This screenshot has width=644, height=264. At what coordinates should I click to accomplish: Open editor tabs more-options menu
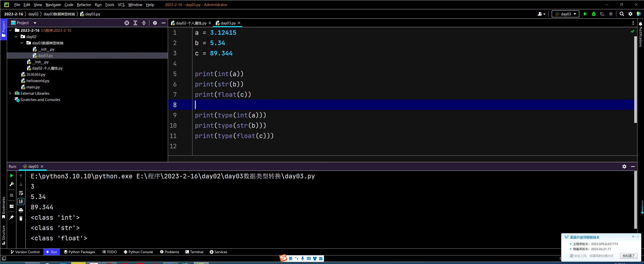click(633, 23)
